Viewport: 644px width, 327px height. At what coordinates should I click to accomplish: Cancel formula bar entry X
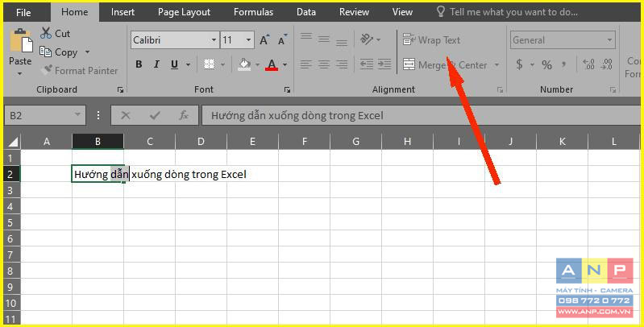click(x=126, y=116)
